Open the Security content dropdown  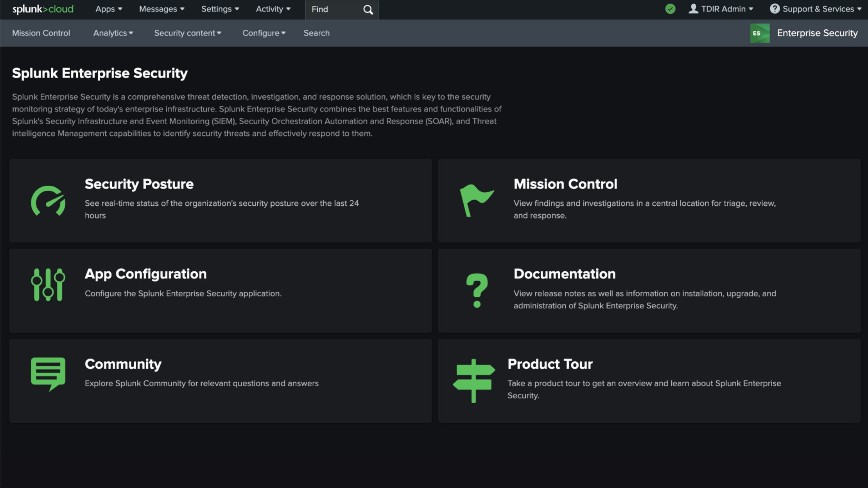click(188, 33)
